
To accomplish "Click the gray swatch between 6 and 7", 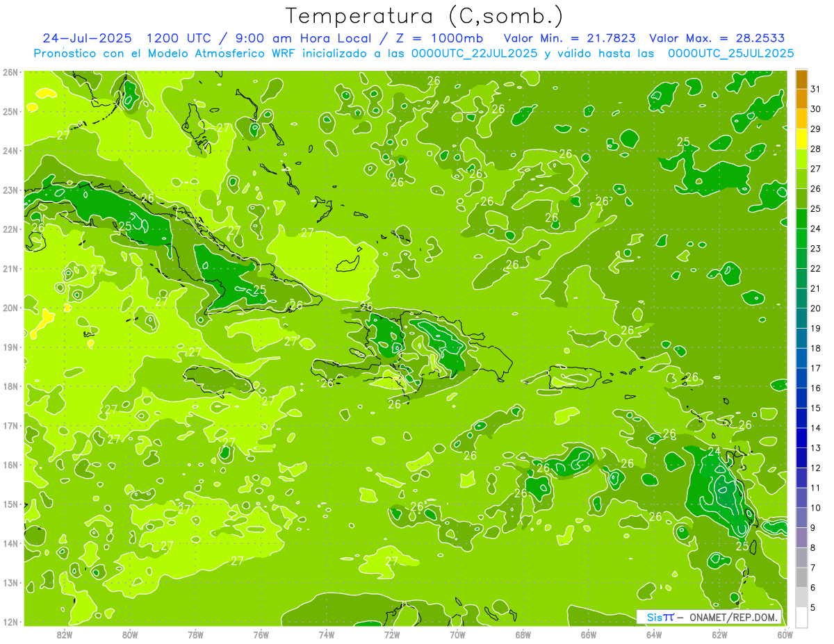I will coord(801,577).
